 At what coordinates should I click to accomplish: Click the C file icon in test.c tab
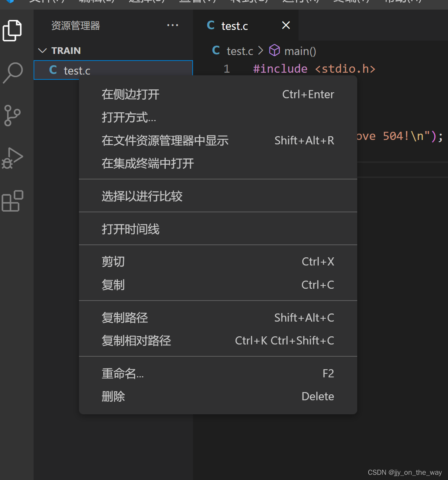coord(211,25)
